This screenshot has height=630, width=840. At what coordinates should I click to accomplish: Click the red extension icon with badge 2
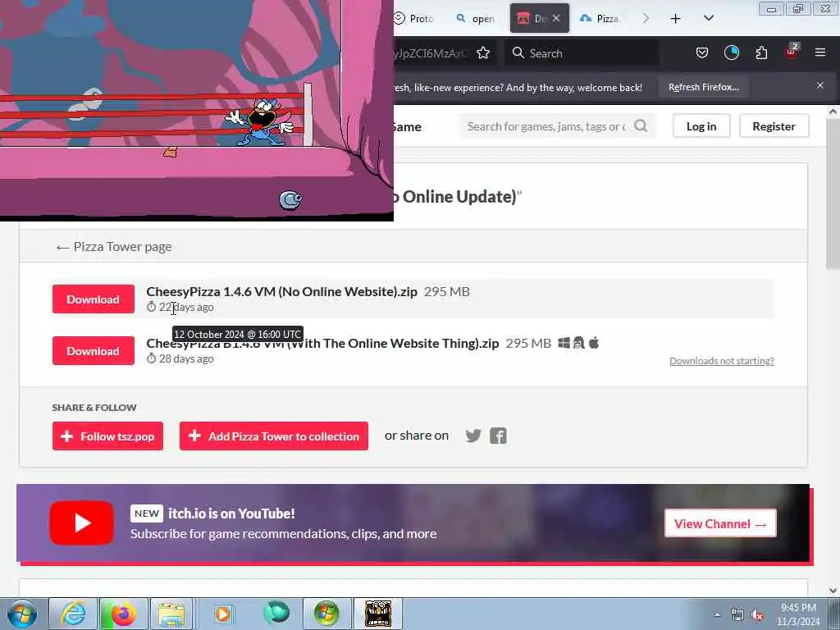coord(792,52)
